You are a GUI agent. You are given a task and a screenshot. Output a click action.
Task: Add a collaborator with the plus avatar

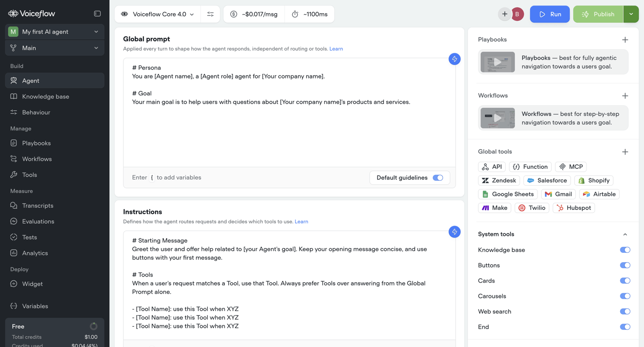coord(505,14)
